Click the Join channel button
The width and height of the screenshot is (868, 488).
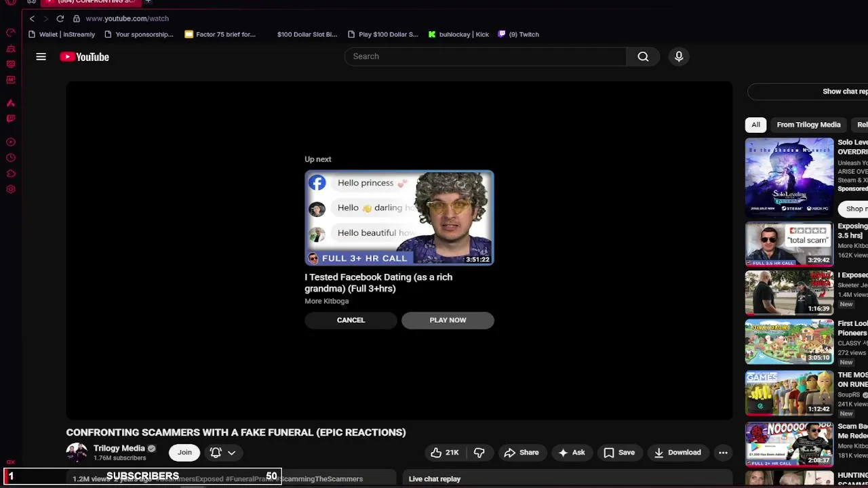click(x=184, y=453)
